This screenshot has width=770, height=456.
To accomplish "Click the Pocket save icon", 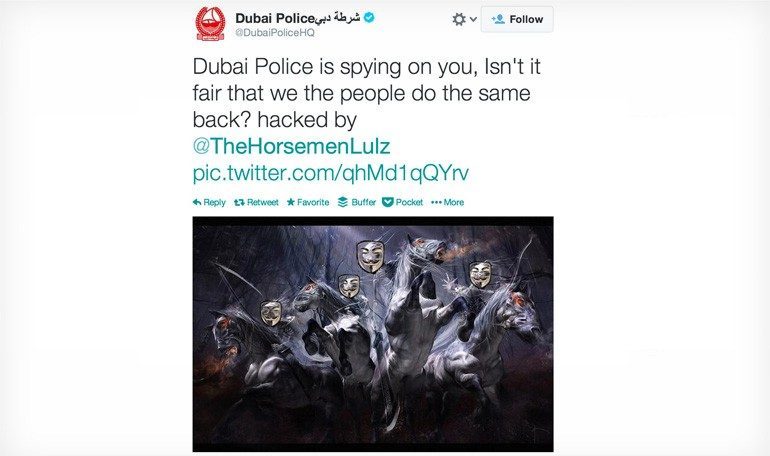I will pos(387,202).
